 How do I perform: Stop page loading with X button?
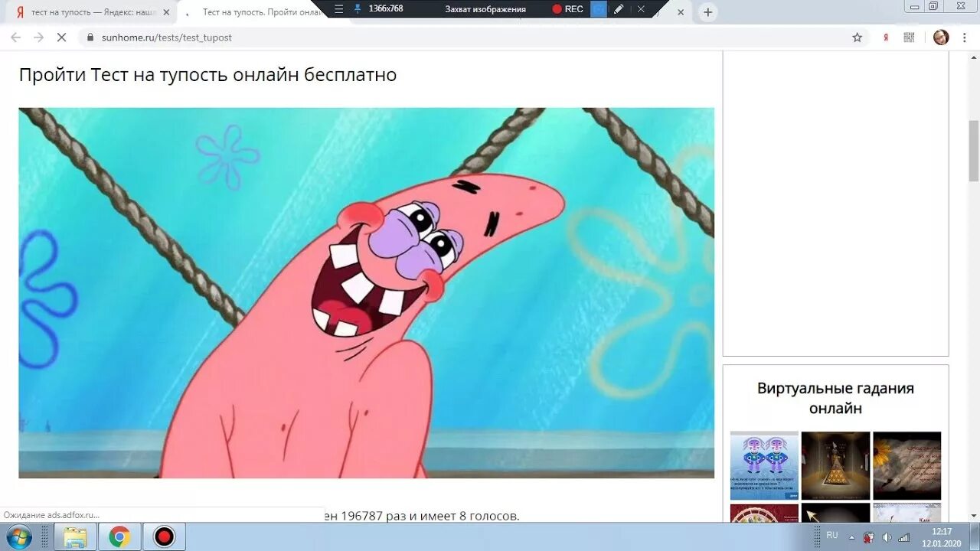tap(62, 37)
